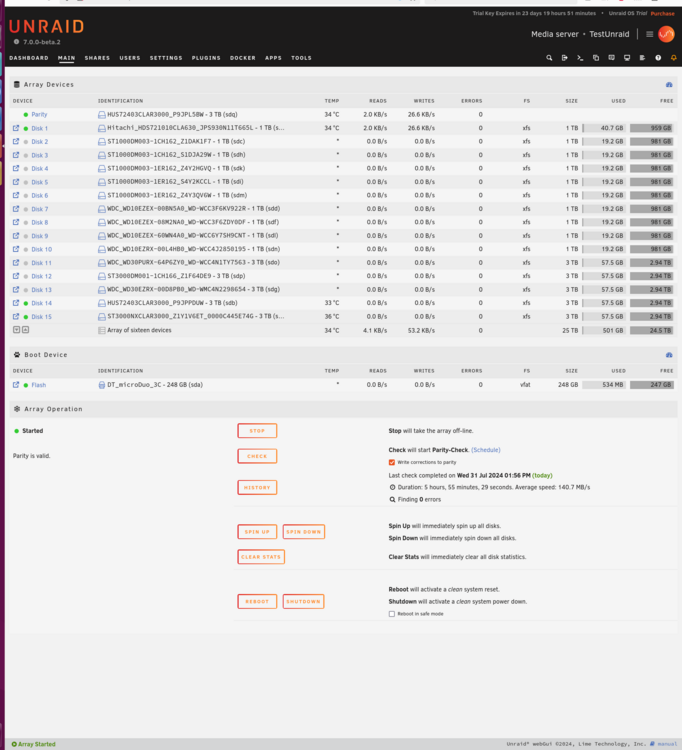Toggle Disk 7 spin status dot

pos(26,209)
